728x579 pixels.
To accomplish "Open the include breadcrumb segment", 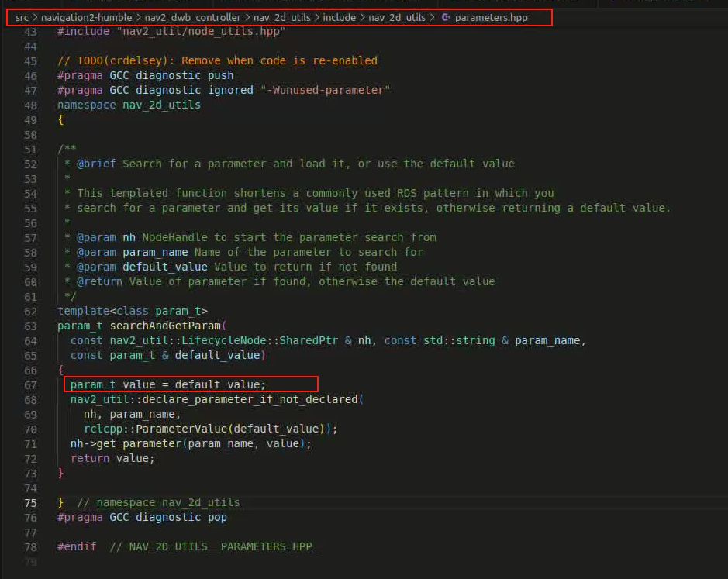I will pos(339,18).
